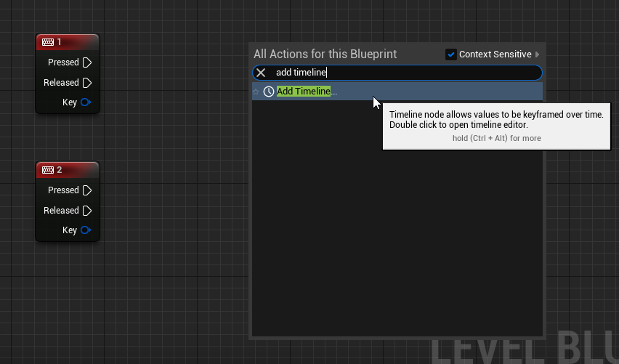Clear the search with the X button
This screenshot has width=619, height=364.
[261, 73]
